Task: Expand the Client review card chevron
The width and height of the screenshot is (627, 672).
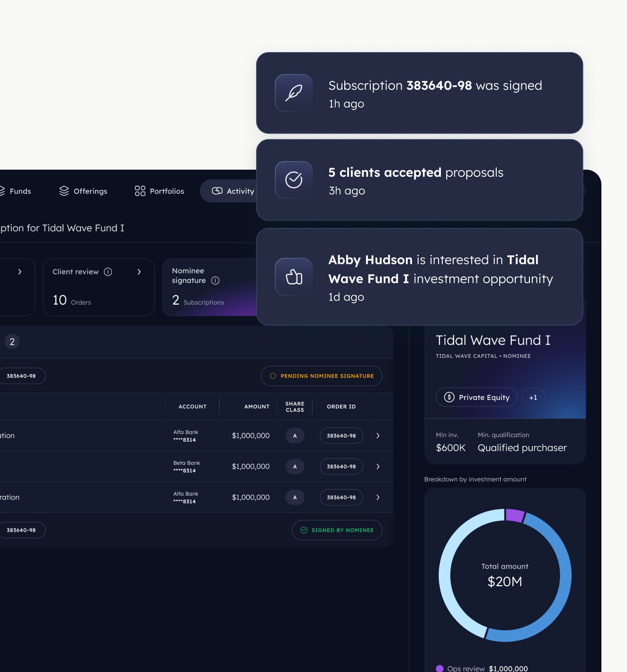Action: click(139, 272)
